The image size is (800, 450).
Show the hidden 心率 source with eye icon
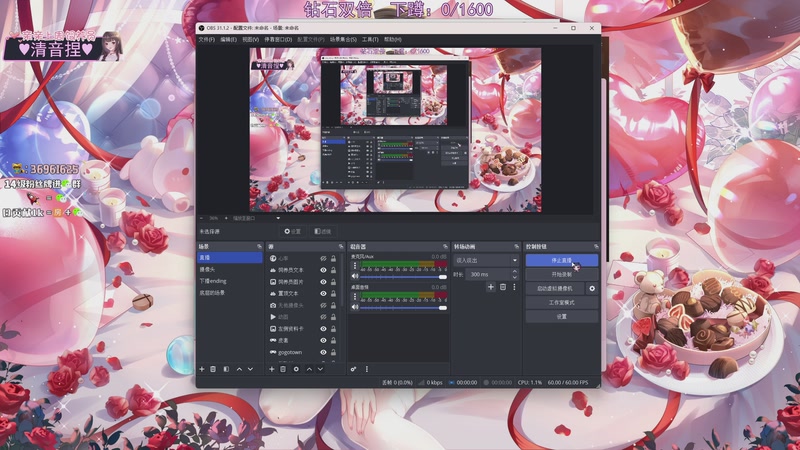[323, 259]
